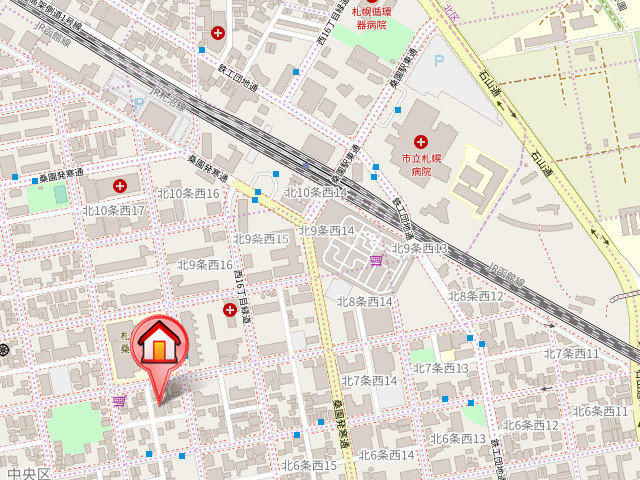Screen dimensions: 640x480
Task: Click shopping cart icon left of house marker
Action: pyautogui.click(x=119, y=401)
